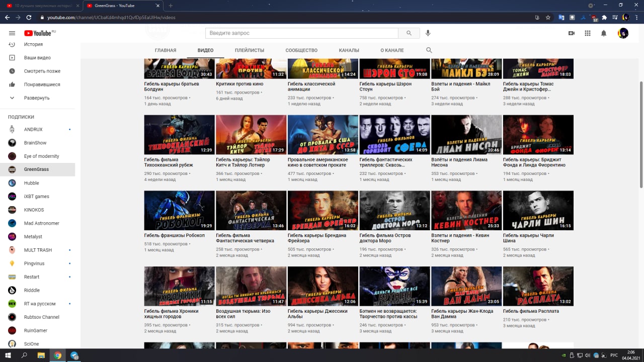Start voice search with microphone icon

click(428, 33)
